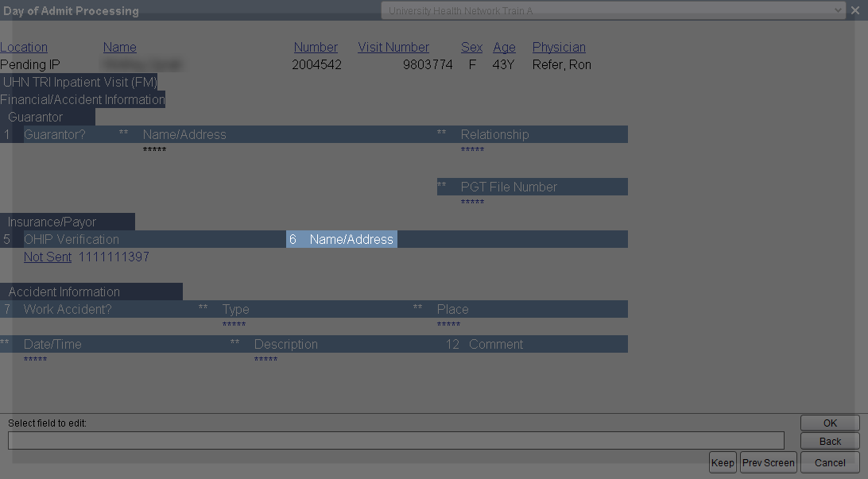Click the Visit Number header link
Viewport: 868px width, 479px height.
[393, 48]
